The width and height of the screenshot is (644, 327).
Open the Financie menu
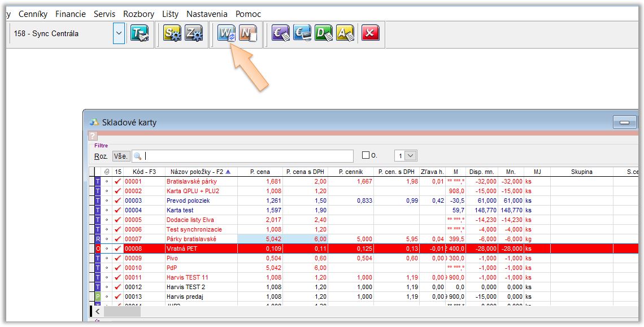point(71,14)
